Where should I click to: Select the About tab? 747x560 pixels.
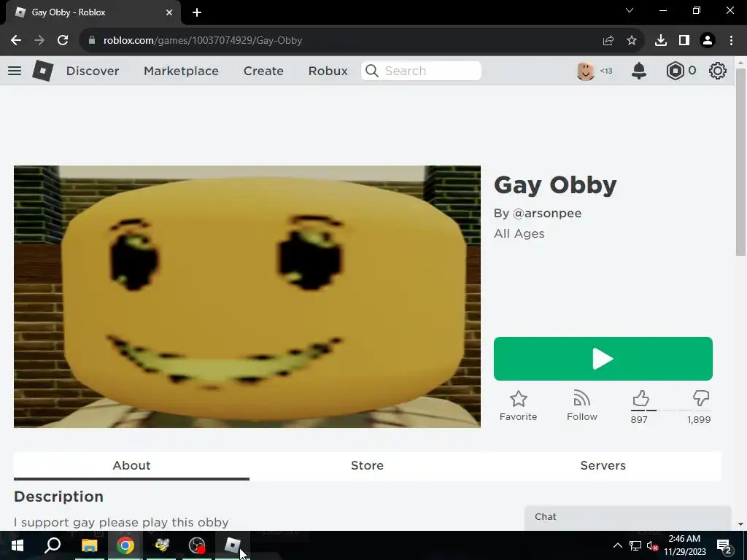131,465
